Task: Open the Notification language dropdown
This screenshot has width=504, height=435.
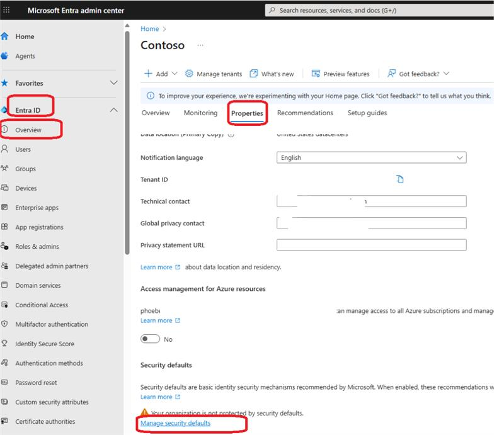Action: (x=372, y=157)
